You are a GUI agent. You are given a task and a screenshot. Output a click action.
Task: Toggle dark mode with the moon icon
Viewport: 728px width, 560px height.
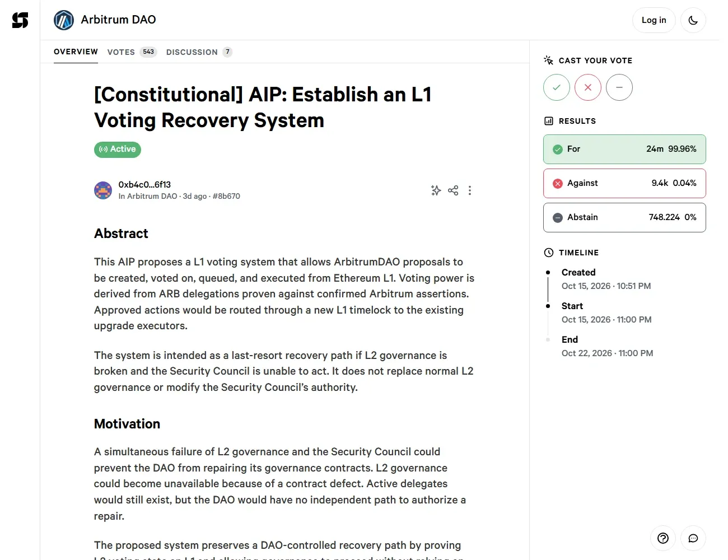tap(693, 20)
